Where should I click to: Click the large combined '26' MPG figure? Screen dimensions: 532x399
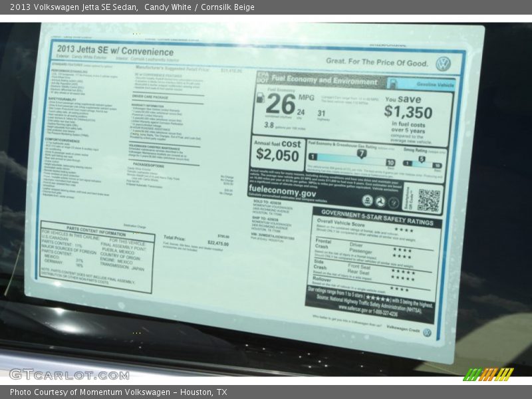click(281, 104)
